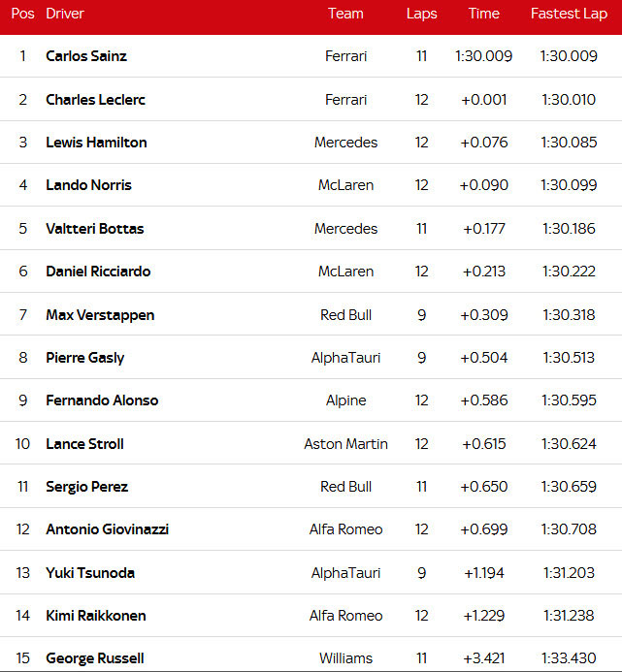
Task: Select driver name Carlos Sainz
Action: coord(86,56)
